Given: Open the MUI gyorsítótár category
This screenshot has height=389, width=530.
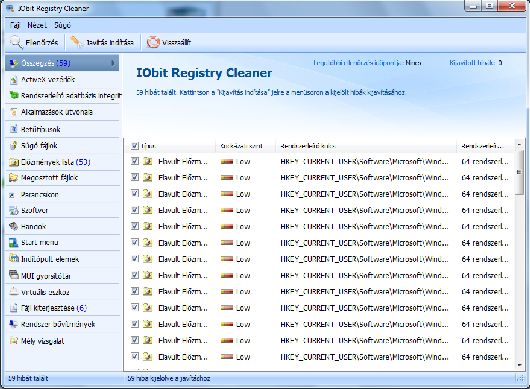Looking at the screenshot, I should (62, 276).
